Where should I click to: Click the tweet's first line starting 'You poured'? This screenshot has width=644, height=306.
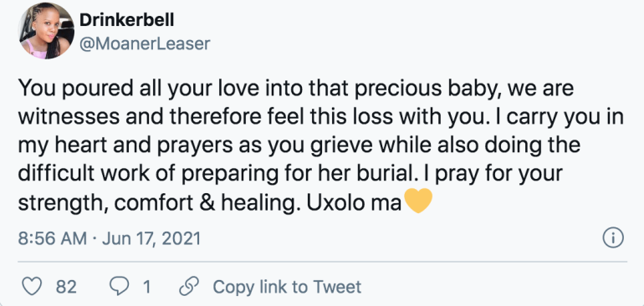(x=296, y=89)
